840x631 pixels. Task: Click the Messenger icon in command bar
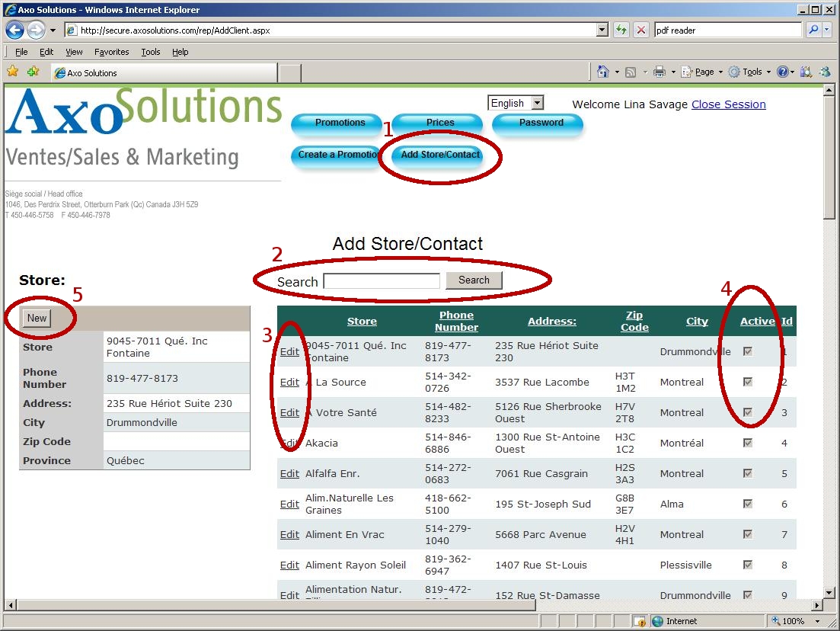825,72
